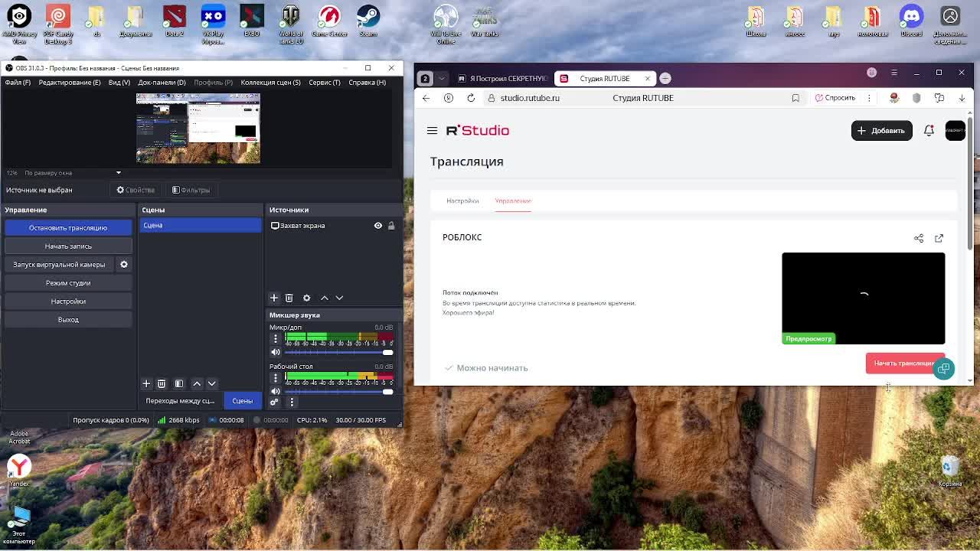Click the R Studio logo
The image size is (980, 551).
pyautogui.click(x=478, y=131)
